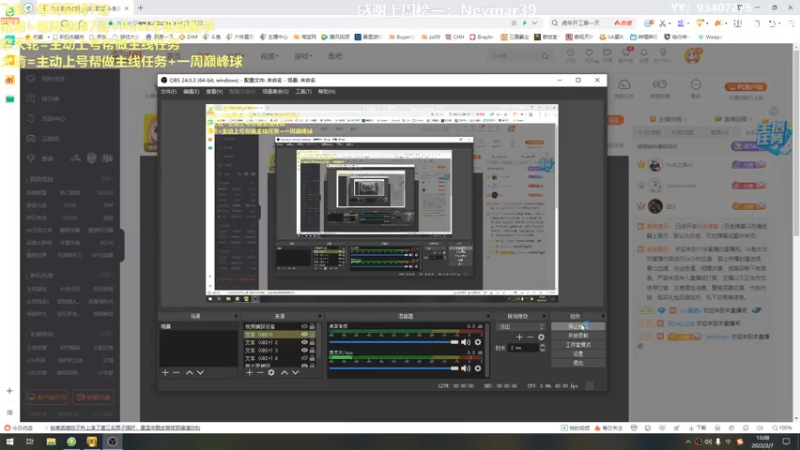The image size is (800, 450).
Task: Toggle lock on 文本 (GDI+) source
Action: 312,335
